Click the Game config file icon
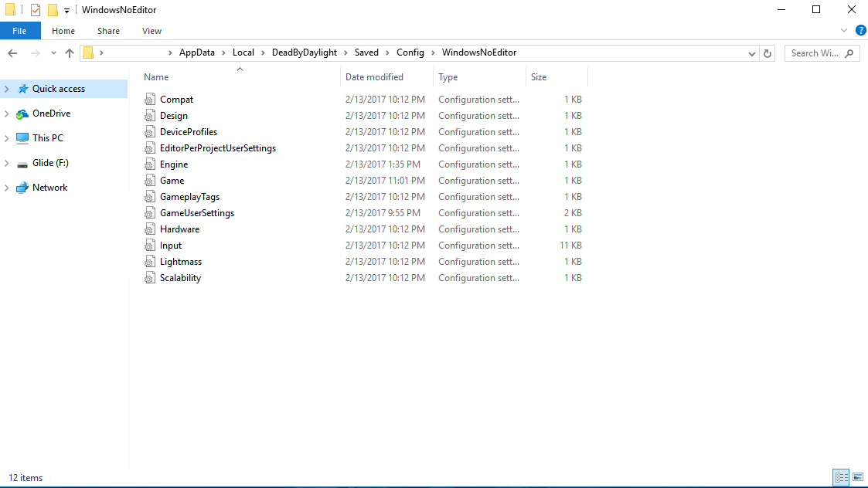This screenshot has height=488, width=868. (x=150, y=181)
